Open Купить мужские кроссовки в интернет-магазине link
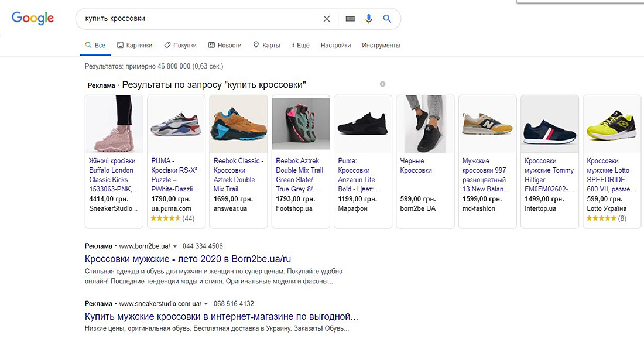 point(221,317)
